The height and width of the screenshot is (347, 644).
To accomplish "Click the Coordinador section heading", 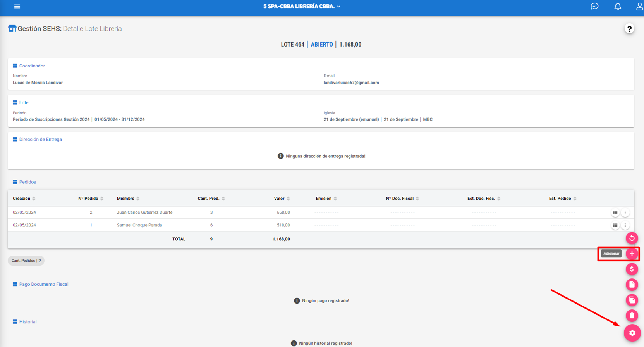I will coord(32,66).
